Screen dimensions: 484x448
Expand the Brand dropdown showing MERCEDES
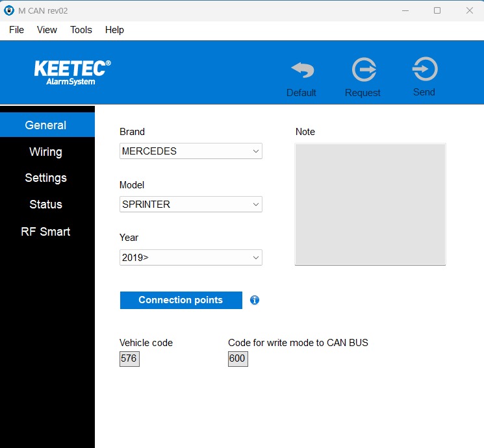[x=191, y=151]
